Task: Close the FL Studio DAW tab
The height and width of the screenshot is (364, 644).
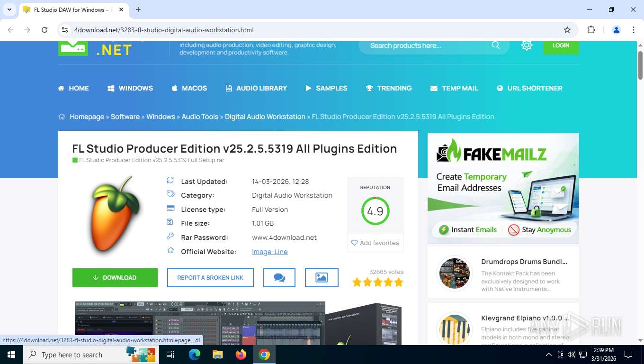Action: click(x=121, y=9)
